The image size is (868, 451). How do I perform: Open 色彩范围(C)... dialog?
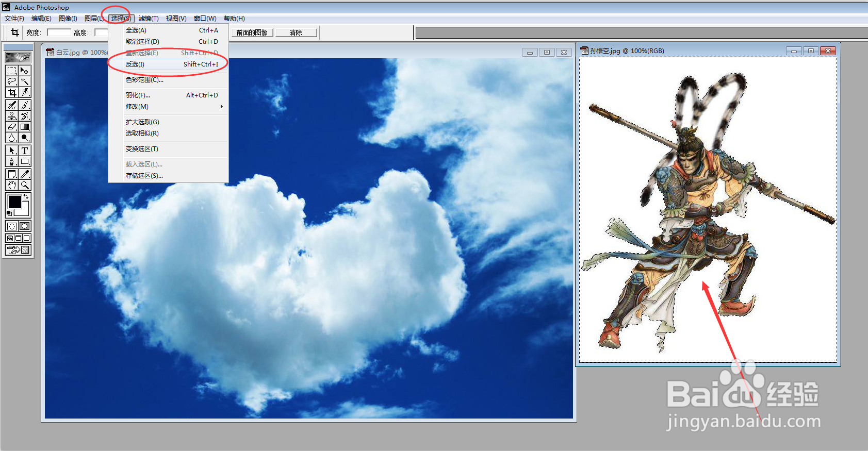pyautogui.click(x=168, y=80)
